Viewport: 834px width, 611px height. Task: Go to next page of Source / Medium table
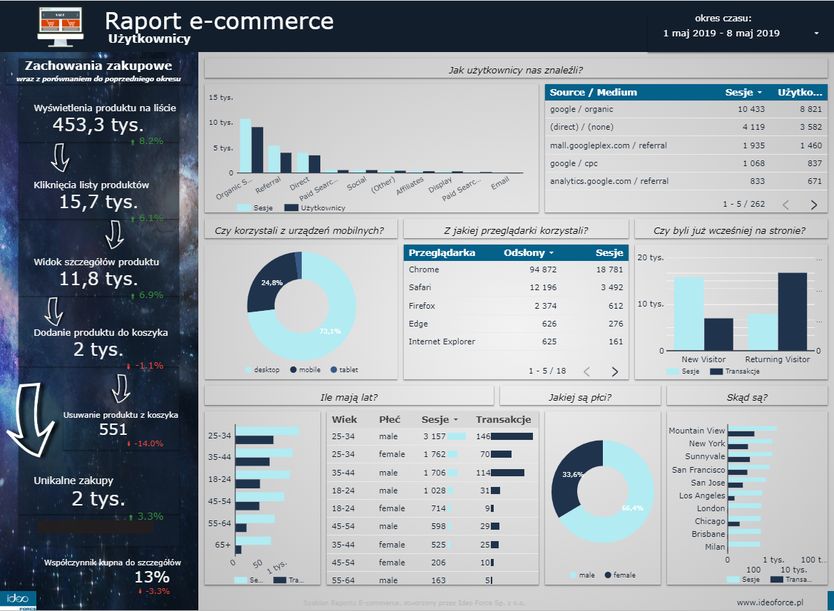813,204
